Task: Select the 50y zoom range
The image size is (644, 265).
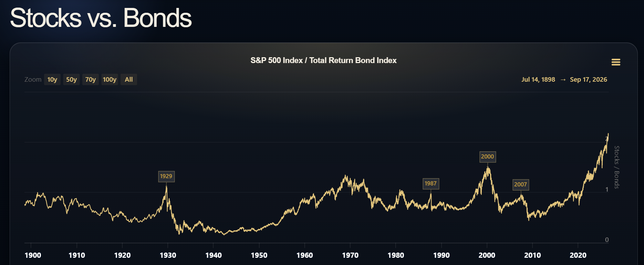Action: 71,80
